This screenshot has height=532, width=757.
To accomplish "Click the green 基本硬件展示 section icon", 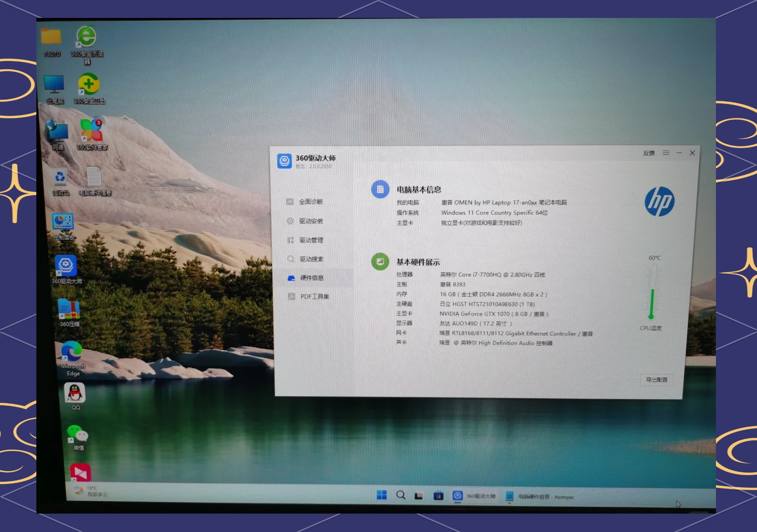I will point(380,262).
